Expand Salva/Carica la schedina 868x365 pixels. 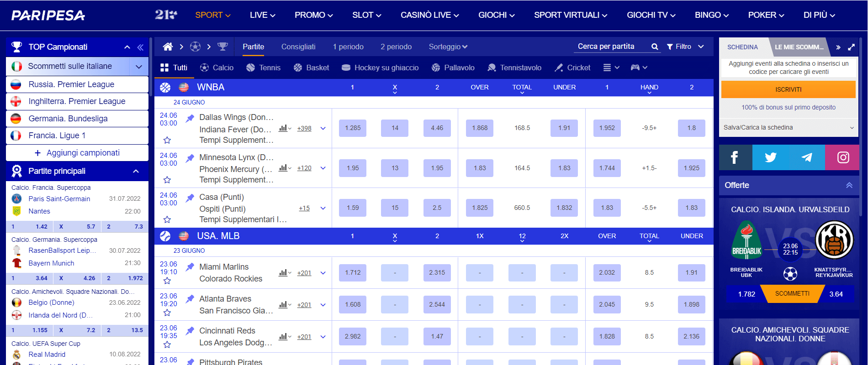[x=789, y=128]
